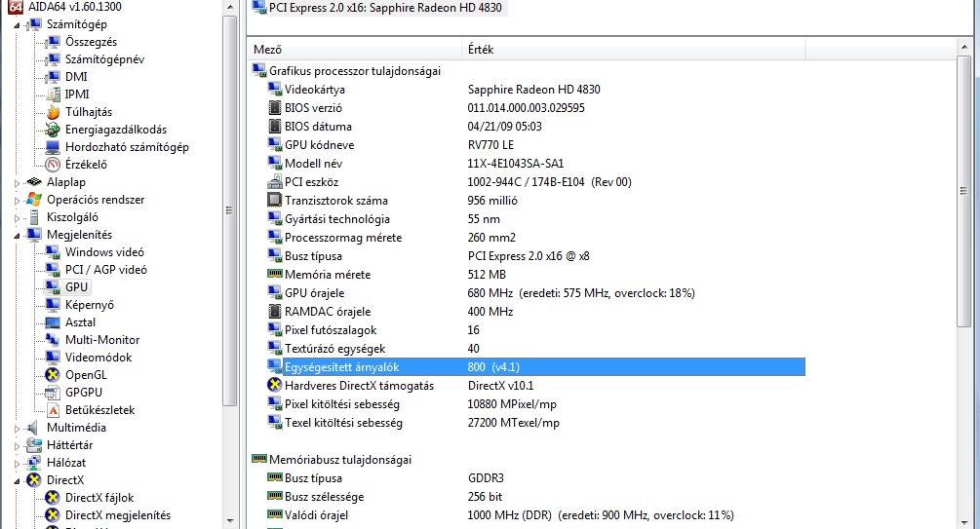This screenshot has width=980, height=529.
Task: Select the IPMI icon
Action: coord(53,94)
